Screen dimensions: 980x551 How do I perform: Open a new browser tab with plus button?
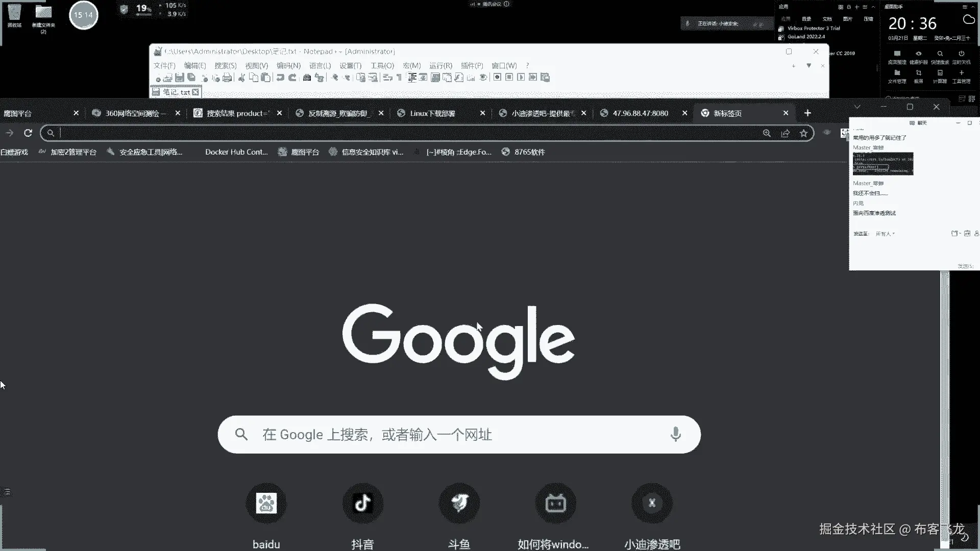click(807, 113)
